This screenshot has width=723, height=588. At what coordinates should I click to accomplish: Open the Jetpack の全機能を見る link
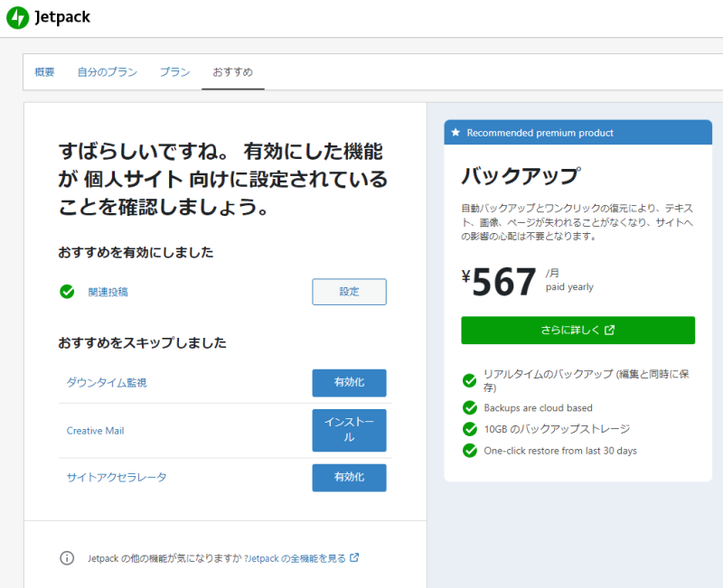coord(297,558)
